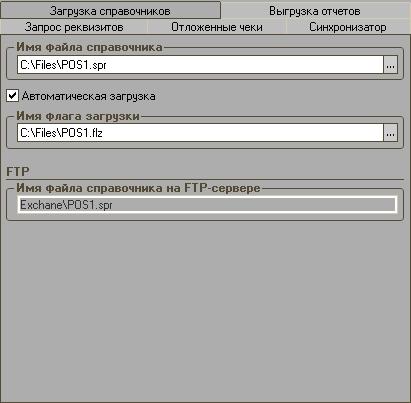Click the C:\Files\POS1.spr path field

coord(200,65)
